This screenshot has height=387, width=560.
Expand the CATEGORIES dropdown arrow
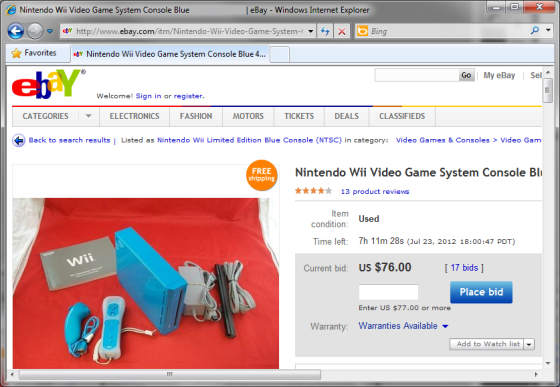pos(89,116)
